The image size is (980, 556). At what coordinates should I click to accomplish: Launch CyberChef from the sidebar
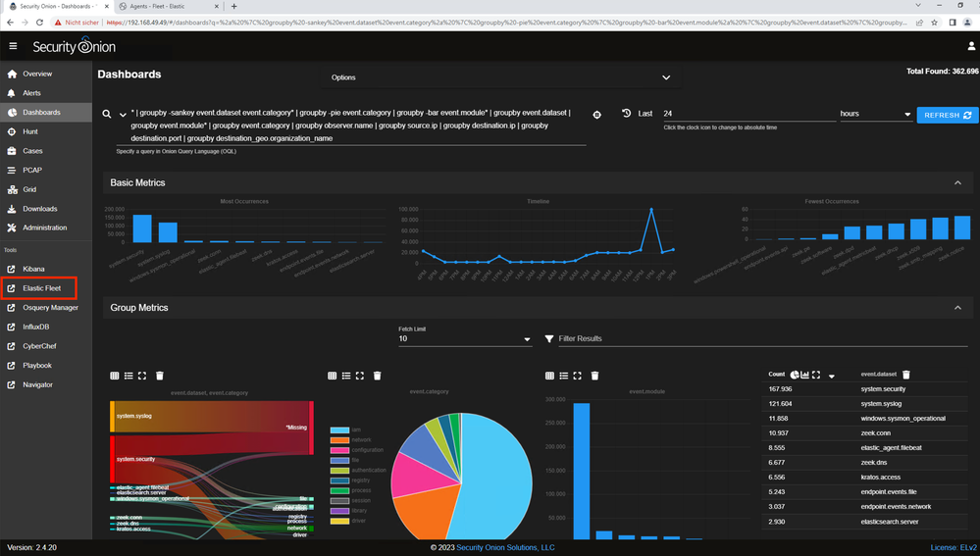tap(46, 346)
